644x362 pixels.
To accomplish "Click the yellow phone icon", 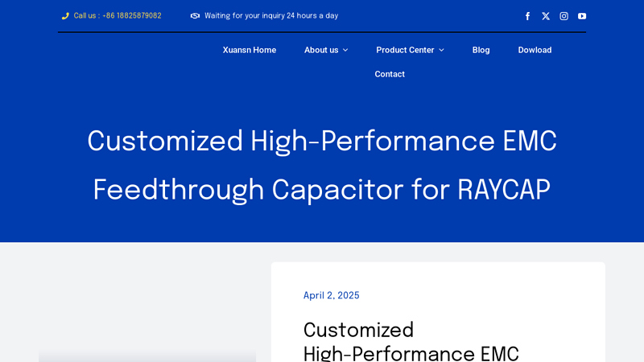I will 65,16.
